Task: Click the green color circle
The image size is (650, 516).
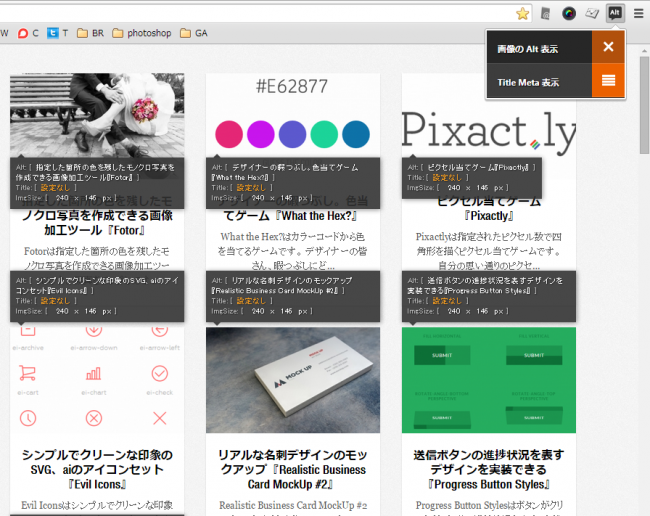Action: (324, 134)
